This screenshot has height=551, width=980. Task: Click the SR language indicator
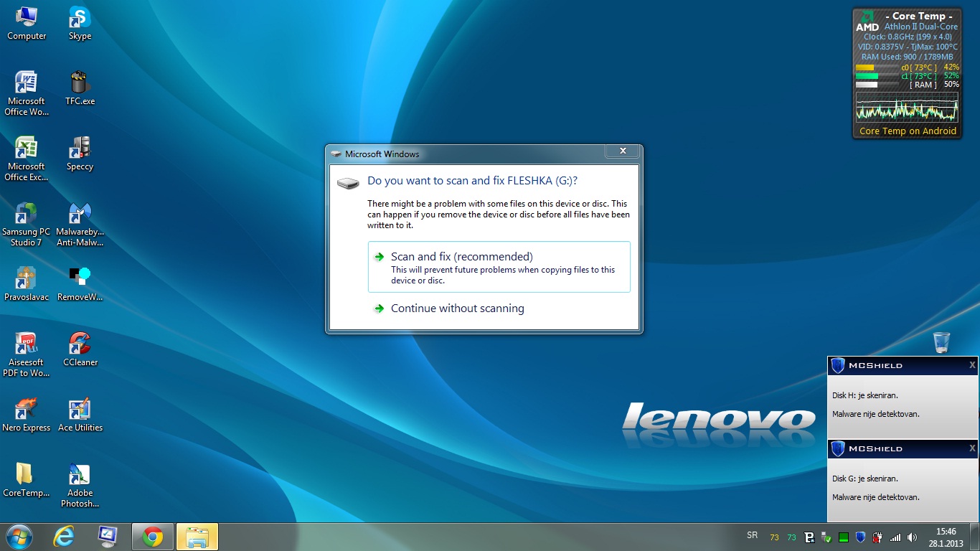coord(752,535)
